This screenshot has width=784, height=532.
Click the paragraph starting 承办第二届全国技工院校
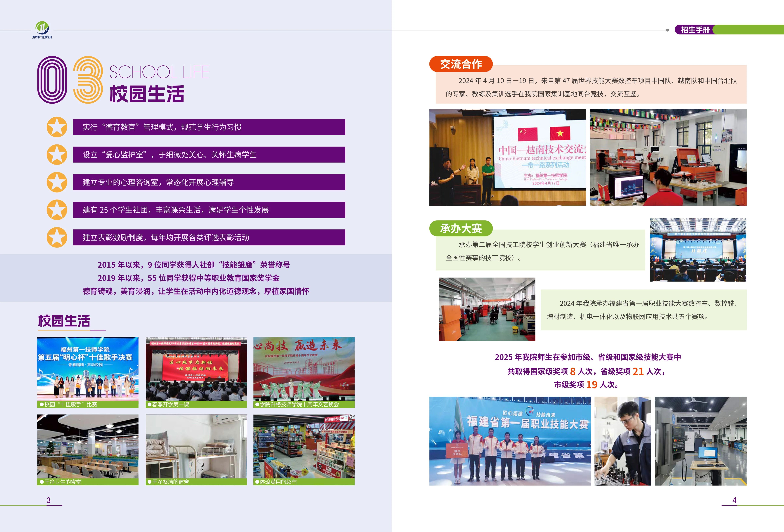pos(542,251)
